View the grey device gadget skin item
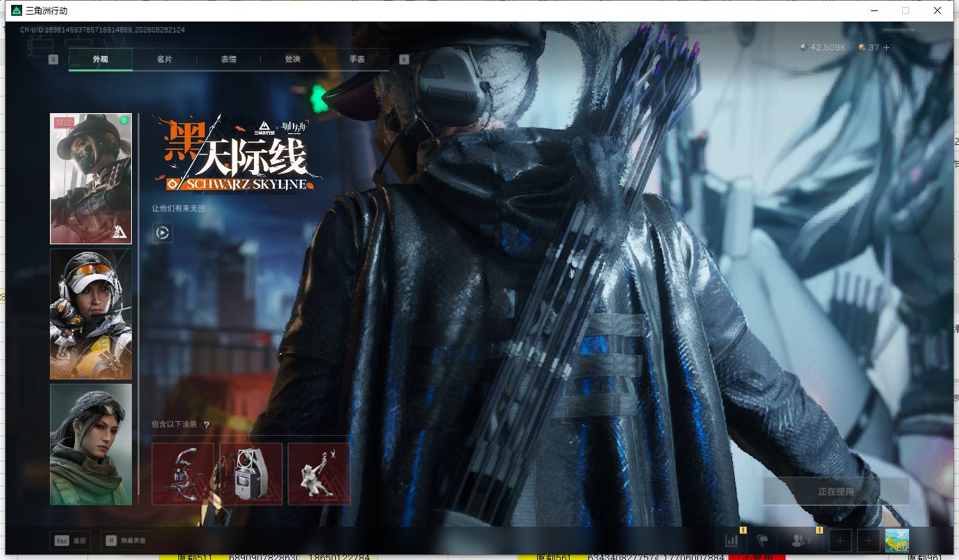Viewport: 959px width, 560px height. (x=251, y=474)
